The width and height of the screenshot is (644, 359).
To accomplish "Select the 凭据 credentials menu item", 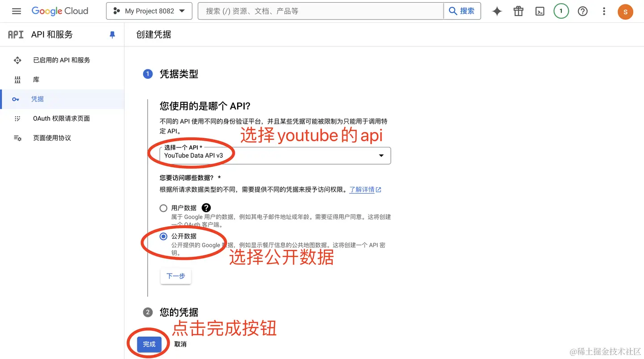I will point(62,99).
